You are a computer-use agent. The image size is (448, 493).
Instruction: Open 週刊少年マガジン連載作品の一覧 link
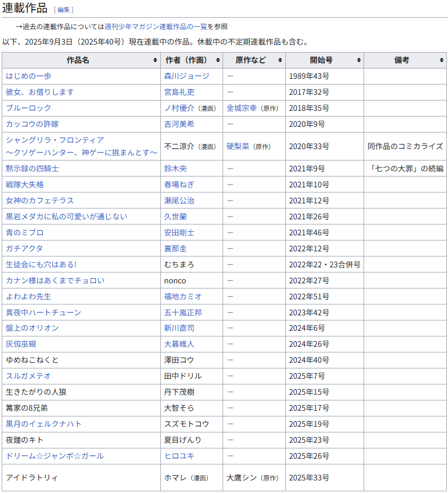point(155,26)
